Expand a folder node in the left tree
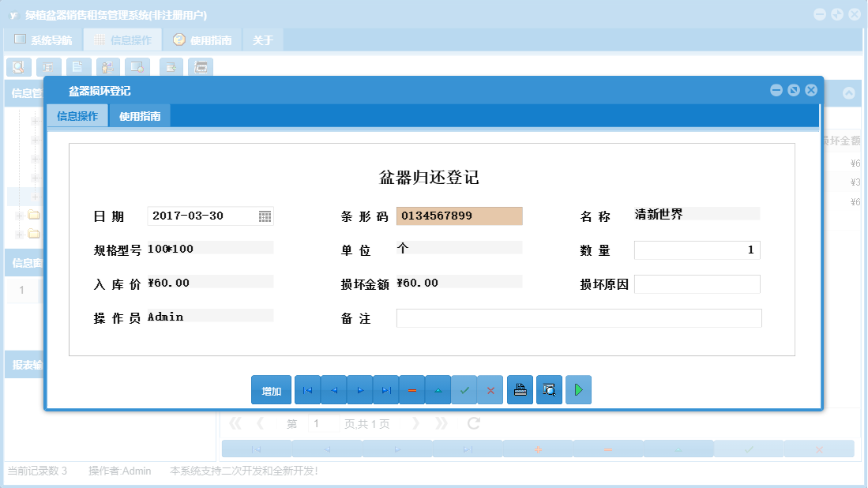Screen dimensions: 868x488 pyautogui.click(x=19, y=215)
